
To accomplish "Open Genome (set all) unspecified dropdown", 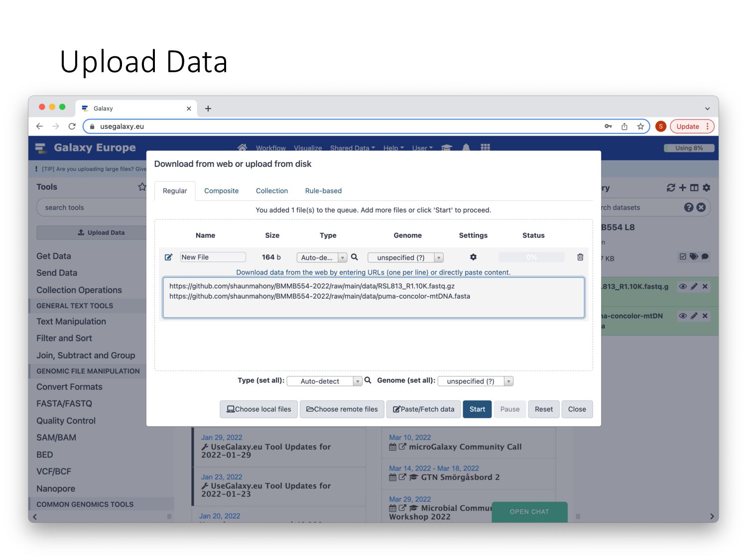I will [475, 381].
